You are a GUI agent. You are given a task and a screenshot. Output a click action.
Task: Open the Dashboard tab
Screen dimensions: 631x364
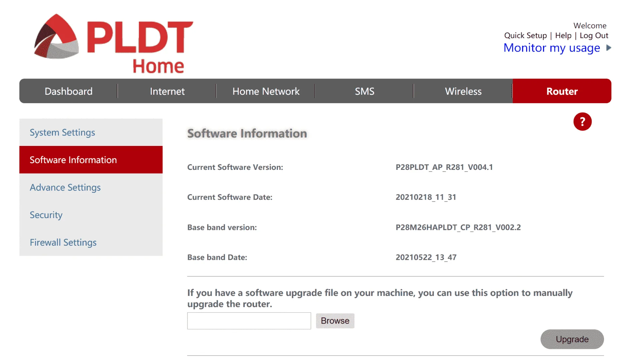[68, 91]
